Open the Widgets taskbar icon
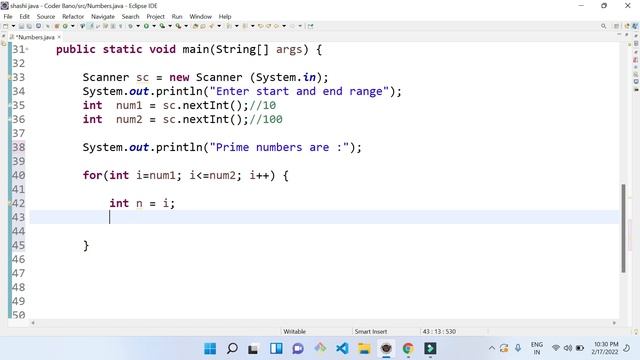640x360 pixels. point(276,349)
